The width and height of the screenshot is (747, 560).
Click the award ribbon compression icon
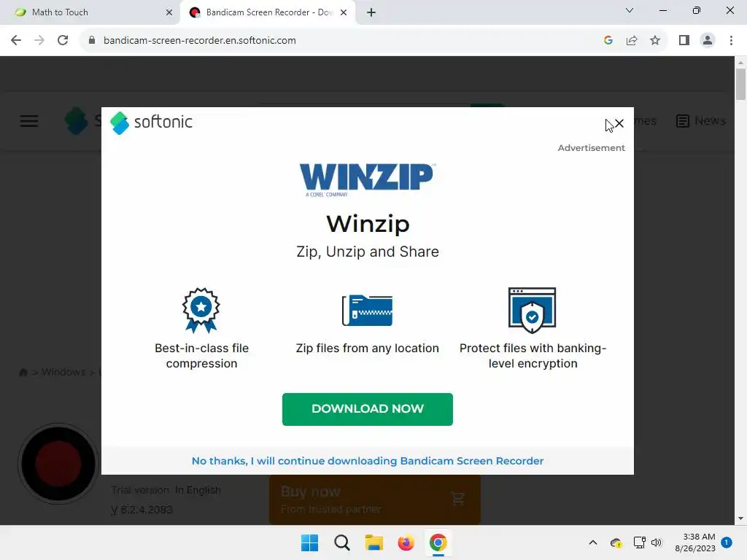[x=201, y=310]
